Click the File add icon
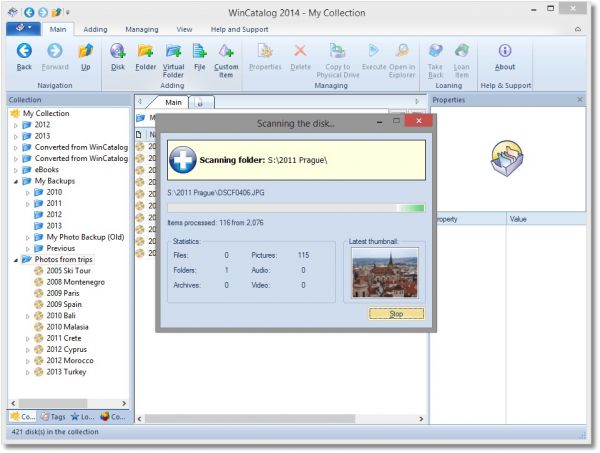This screenshot has width=600, height=453. (x=199, y=52)
